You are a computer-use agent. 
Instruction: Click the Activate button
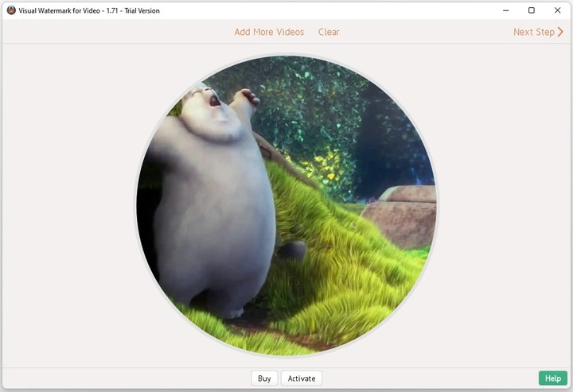[x=302, y=378]
